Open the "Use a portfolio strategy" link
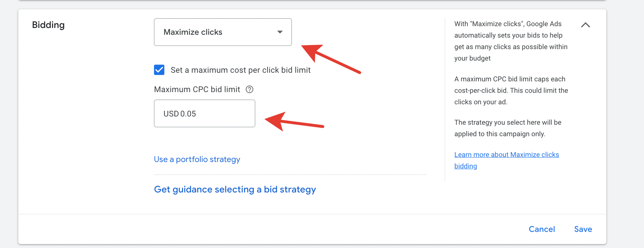Image resolution: width=644 pixels, height=248 pixels. pos(197,159)
